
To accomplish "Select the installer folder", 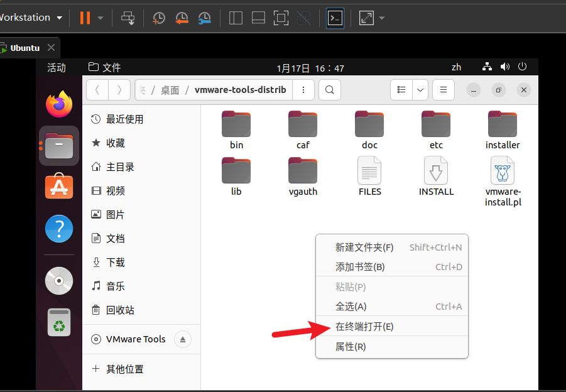I will pyautogui.click(x=503, y=130).
